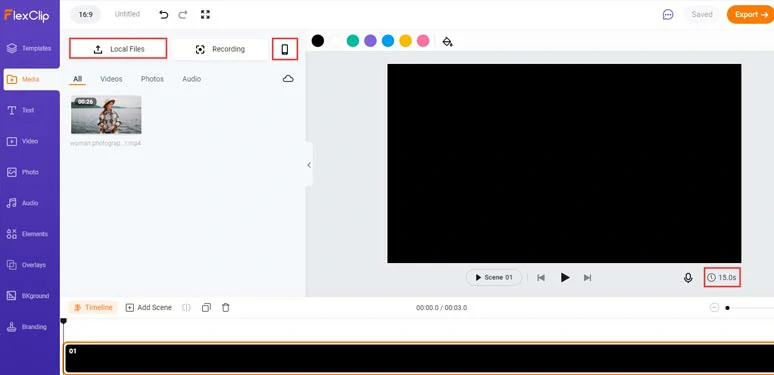The image size is (774, 375).
Task: Choose the black background color
Action: click(x=318, y=41)
